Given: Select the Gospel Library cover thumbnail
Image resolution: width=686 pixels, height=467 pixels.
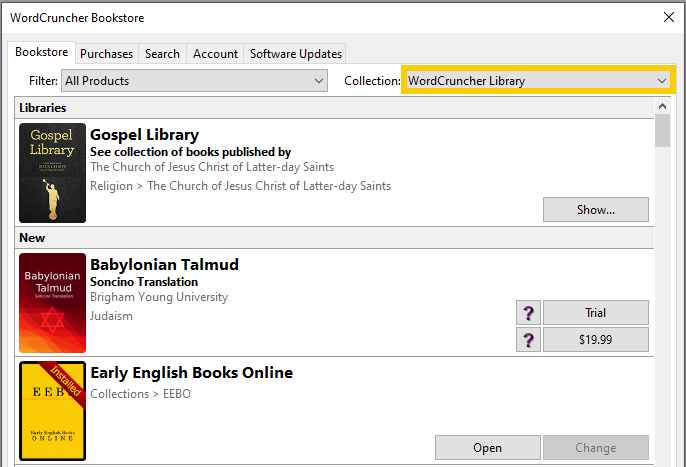Looking at the screenshot, I should click(52, 173).
